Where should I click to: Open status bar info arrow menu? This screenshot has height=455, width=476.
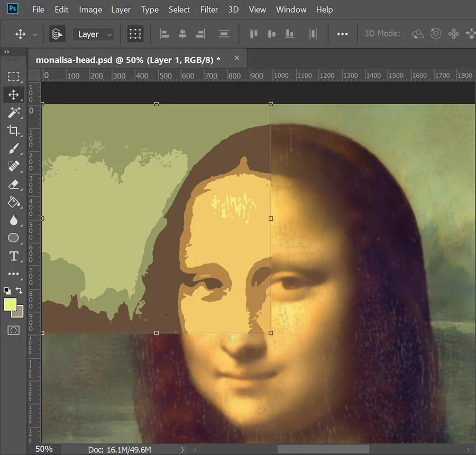coord(182,449)
